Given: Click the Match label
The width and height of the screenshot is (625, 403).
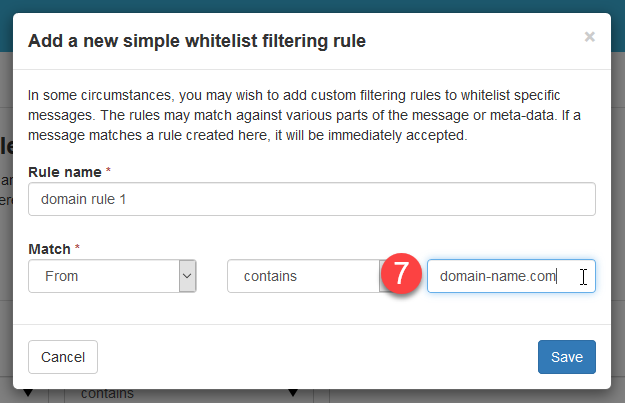Looking at the screenshot, I should click(x=48, y=247).
